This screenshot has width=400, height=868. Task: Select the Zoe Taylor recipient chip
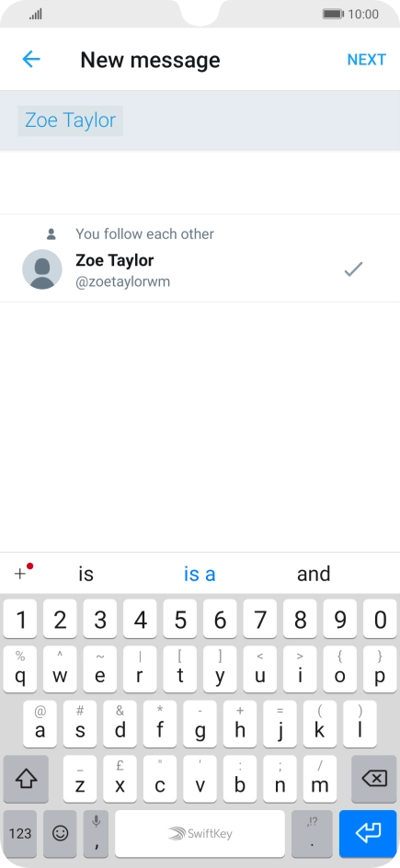click(x=70, y=120)
